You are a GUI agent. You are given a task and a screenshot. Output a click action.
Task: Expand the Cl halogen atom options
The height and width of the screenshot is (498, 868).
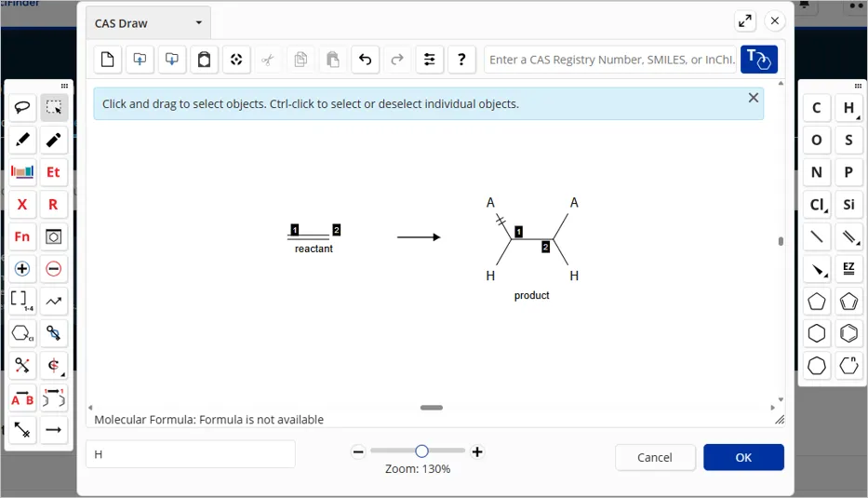[x=817, y=205]
